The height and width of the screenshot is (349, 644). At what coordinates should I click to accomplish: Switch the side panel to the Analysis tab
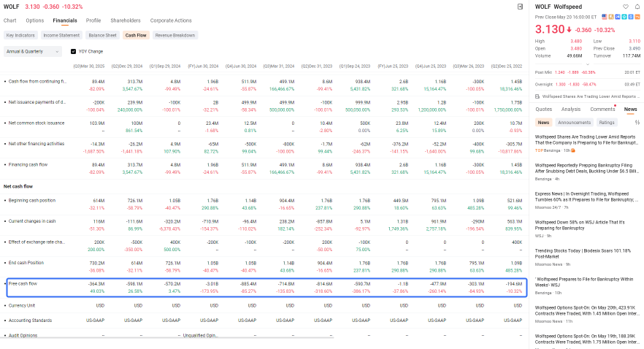tap(571, 110)
